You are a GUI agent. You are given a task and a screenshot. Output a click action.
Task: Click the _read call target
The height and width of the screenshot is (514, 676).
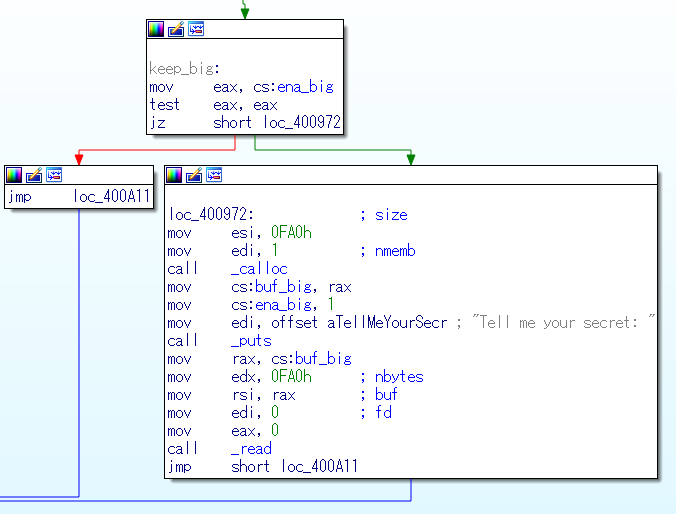click(251, 449)
